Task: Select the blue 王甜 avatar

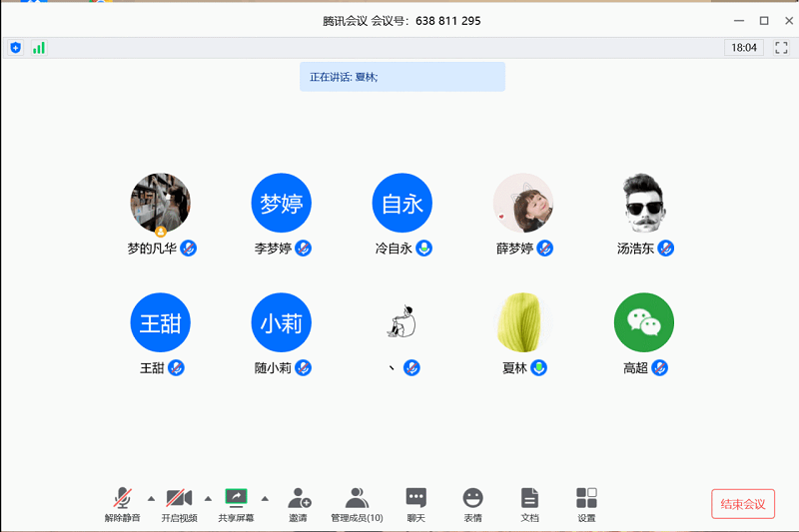Action: point(161,322)
